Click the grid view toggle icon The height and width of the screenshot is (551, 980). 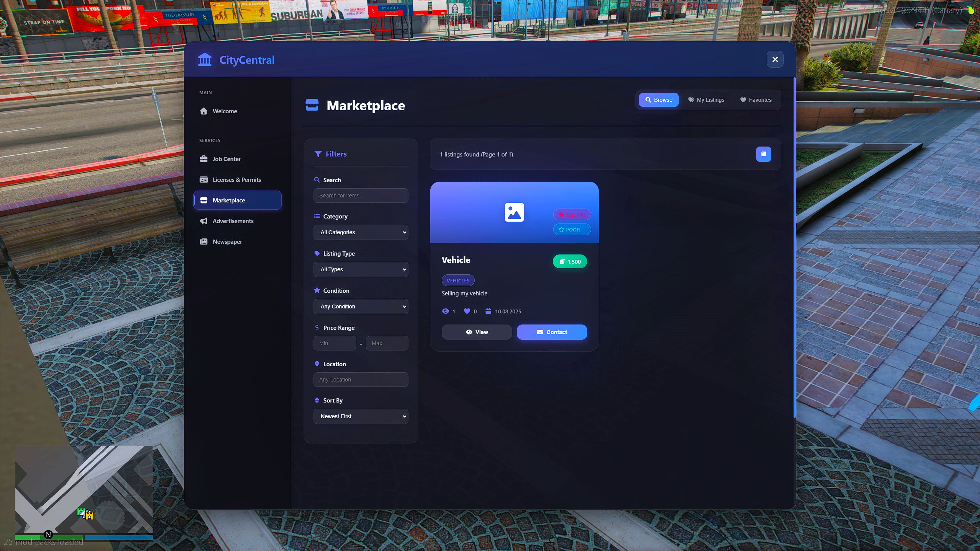[x=763, y=154]
